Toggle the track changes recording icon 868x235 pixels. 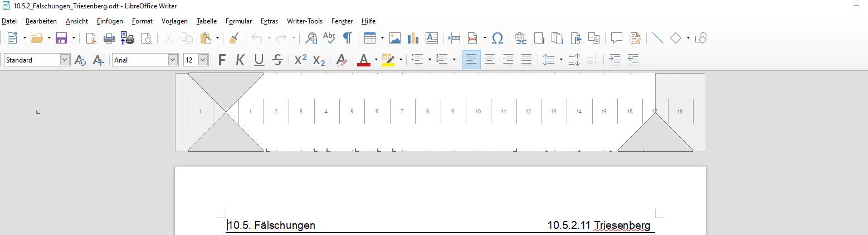pyautogui.click(x=635, y=38)
